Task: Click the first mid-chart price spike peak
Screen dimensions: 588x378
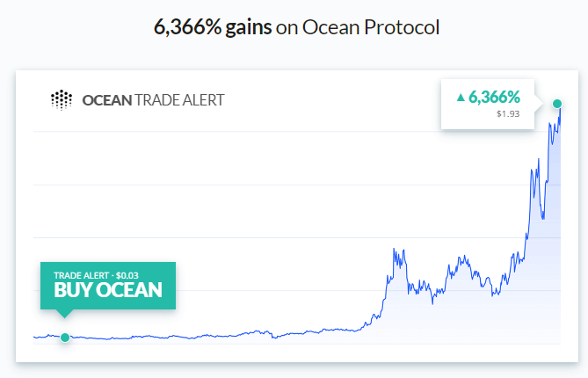Action: pyautogui.click(x=394, y=249)
